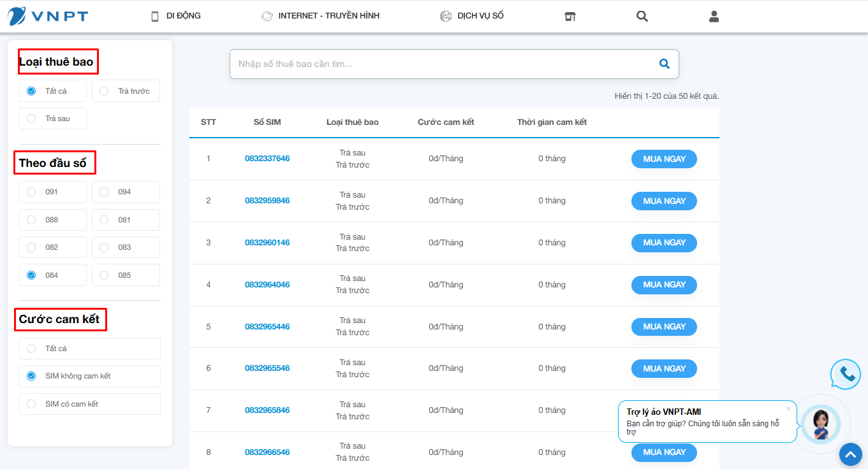Click the VNPT logo
Viewport: 868px width, 469px height.
[x=45, y=16]
